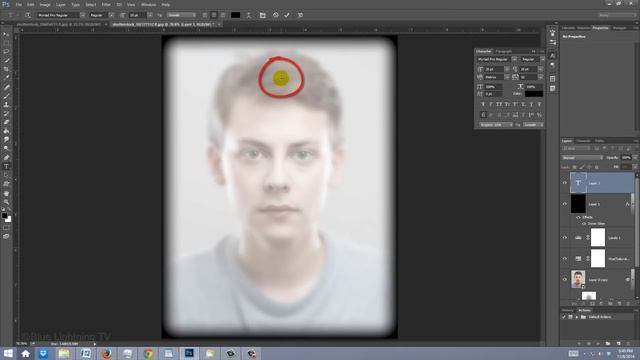Open the File menu
Screen dimensions: 640x360
[x=18, y=4]
